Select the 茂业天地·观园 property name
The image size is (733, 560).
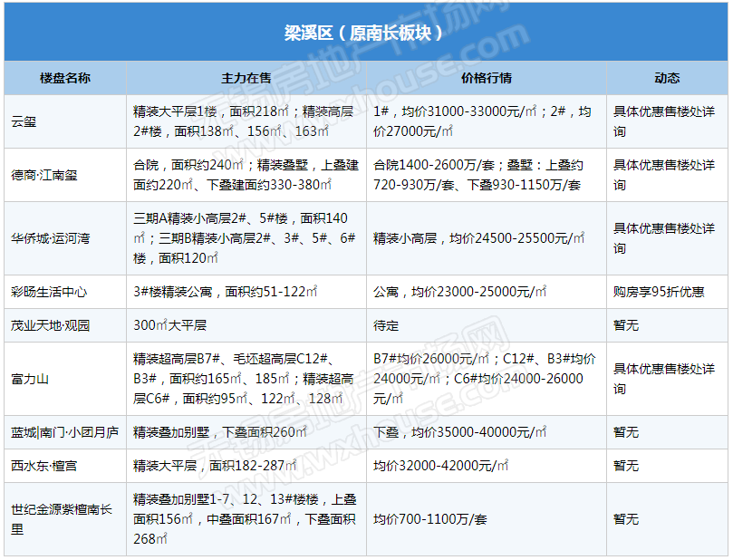click(51, 324)
